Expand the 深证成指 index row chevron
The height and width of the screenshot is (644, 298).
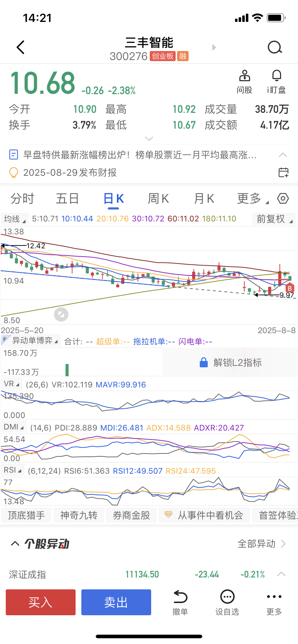(282, 574)
